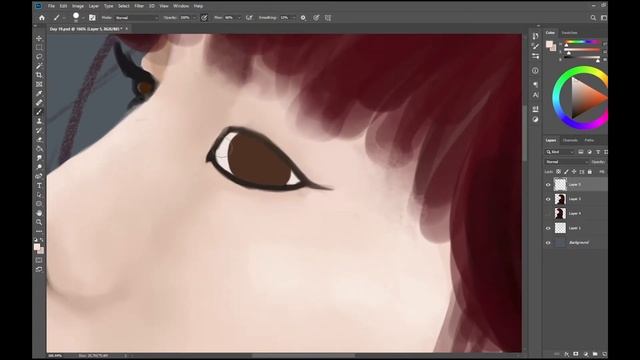
Task: Open the tool preset picker arrow
Action: [x=64, y=18]
